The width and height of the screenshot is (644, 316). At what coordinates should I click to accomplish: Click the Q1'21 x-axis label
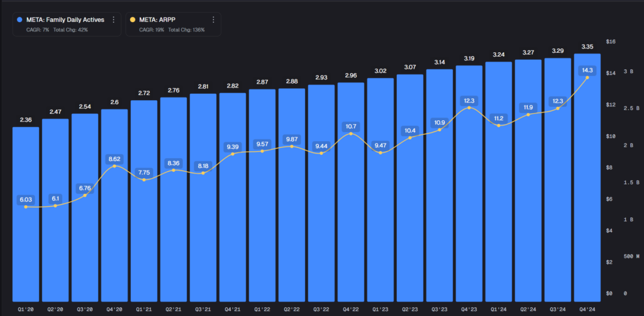click(x=144, y=308)
